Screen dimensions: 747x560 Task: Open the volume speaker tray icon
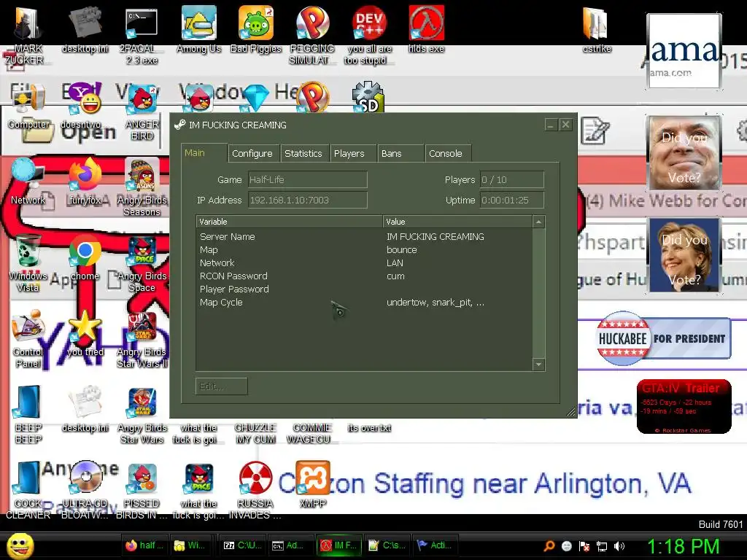click(620, 546)
